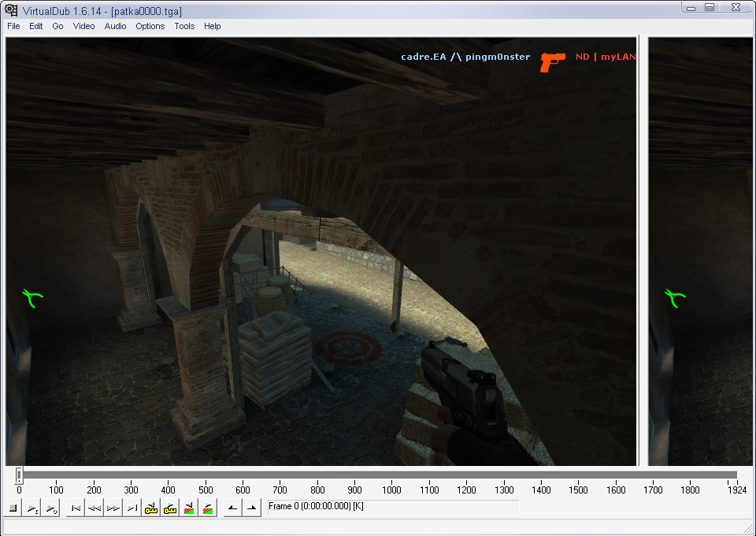The width and height of the screenshot is (756, 536).
Task: Click the timeline position slider thumb
Action: point(18,475)
